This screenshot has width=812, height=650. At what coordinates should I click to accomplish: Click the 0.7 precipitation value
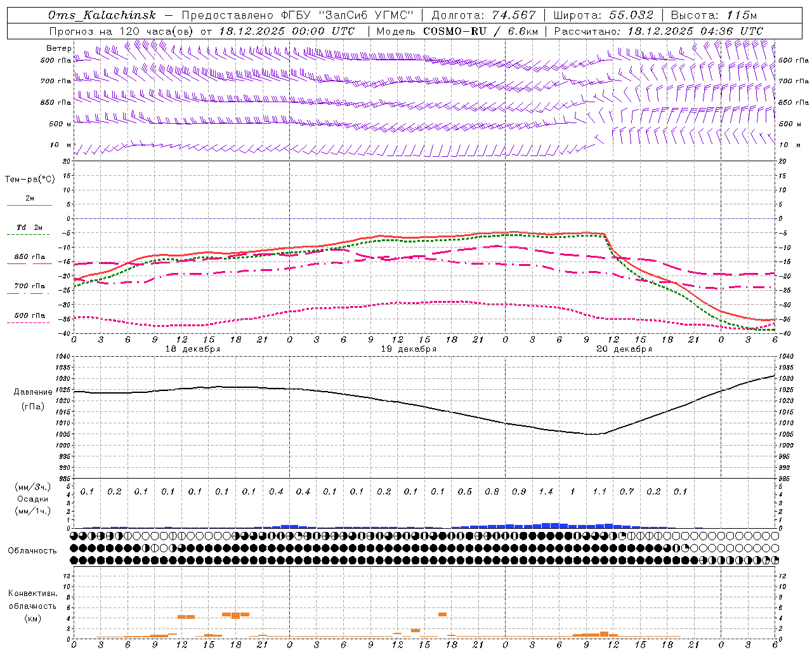[x=627, y=491]
